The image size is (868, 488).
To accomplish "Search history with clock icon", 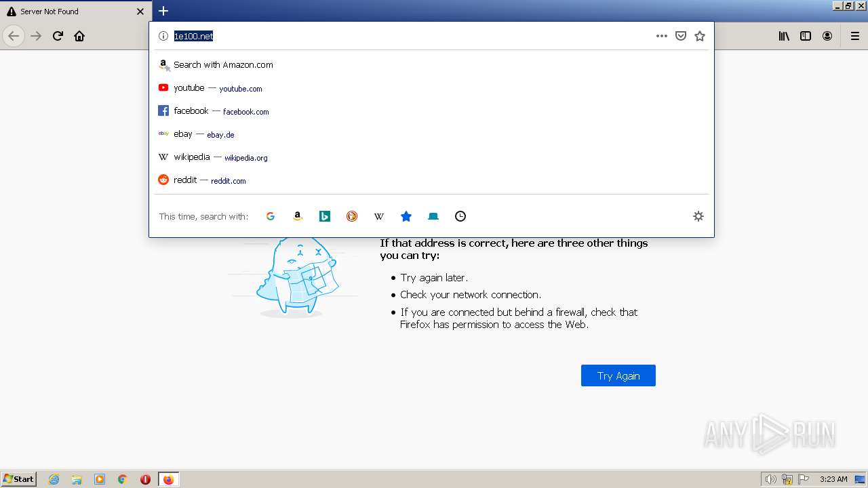I will 460,216.
